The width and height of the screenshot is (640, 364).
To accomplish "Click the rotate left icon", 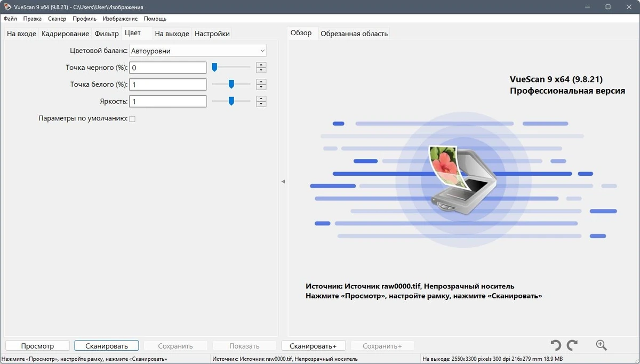I will pos(556,345).
